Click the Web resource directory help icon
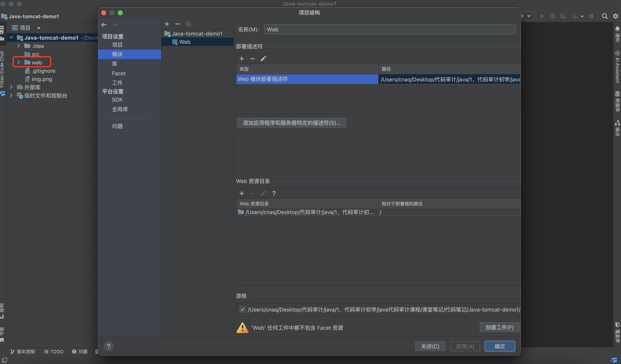This screenshot has width=621, height=364. (274, 193)
